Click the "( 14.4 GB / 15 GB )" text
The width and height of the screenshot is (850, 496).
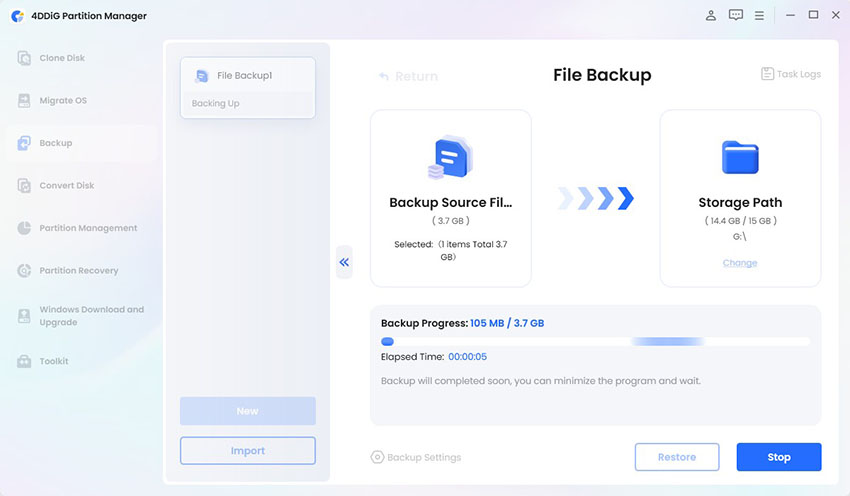[x=740, y=221]
